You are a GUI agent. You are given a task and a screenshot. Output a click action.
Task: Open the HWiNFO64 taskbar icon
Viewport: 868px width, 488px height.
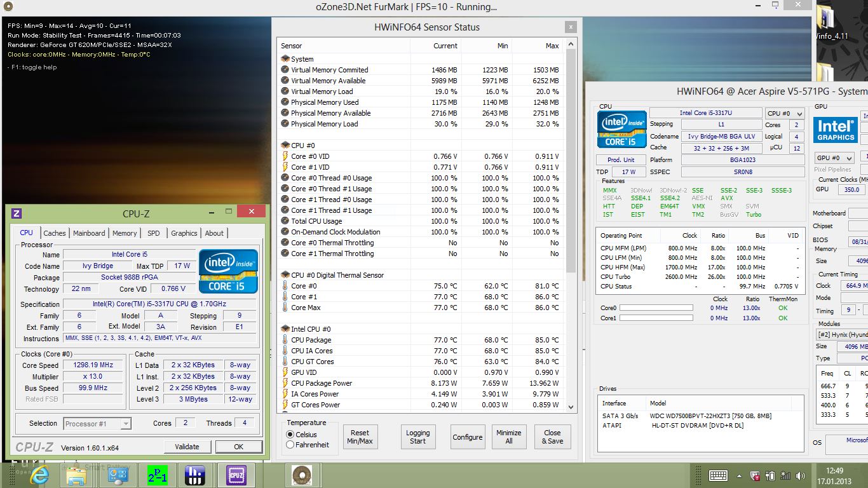coord(118,475)
